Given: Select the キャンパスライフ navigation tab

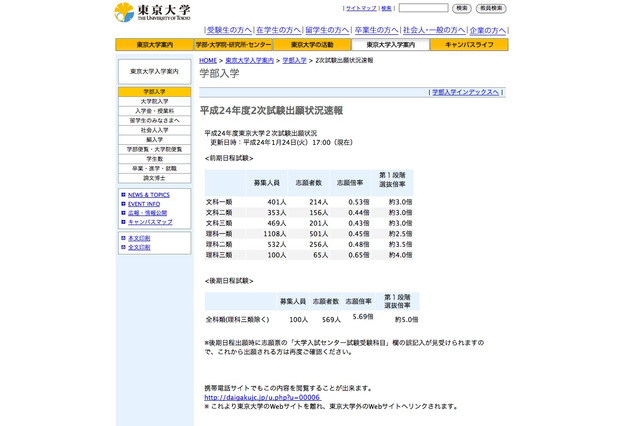Looking at the screenshot, I should pyautogui.click(x=469, y=44).
